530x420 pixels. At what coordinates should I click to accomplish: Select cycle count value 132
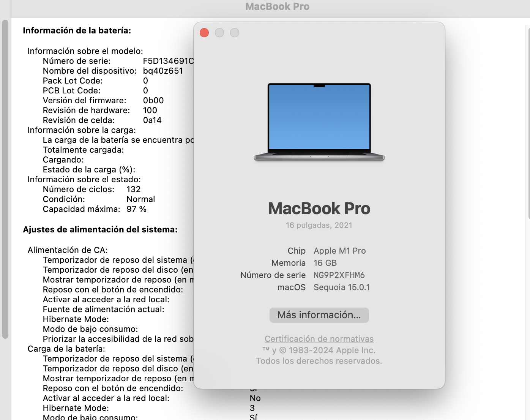click(x=134, y=189)
